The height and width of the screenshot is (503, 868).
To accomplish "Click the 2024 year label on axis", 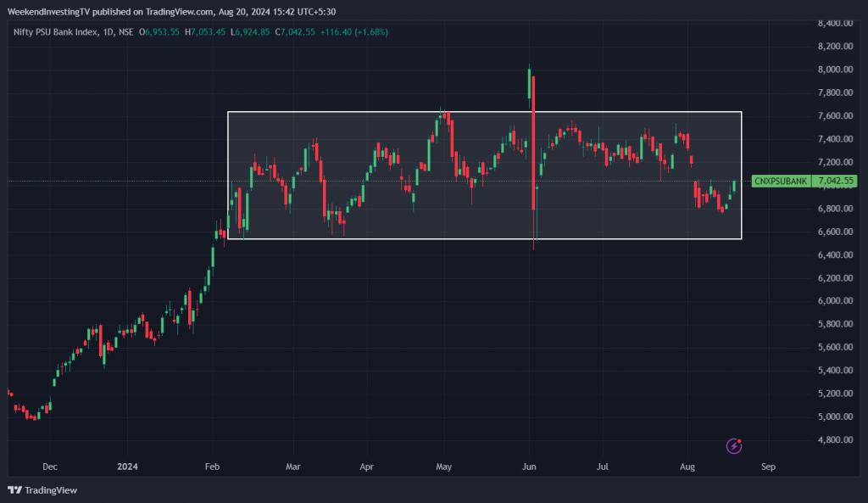I will click(x=127, y=467).
